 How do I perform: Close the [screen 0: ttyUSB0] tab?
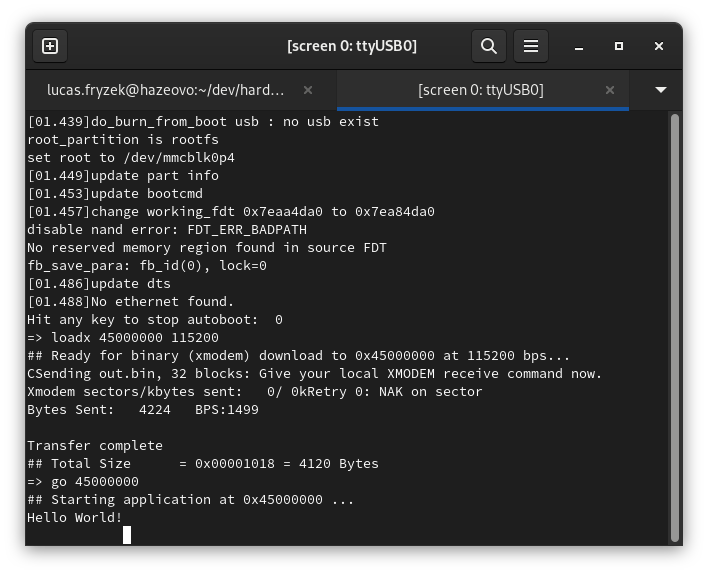[x=608, y=90]
